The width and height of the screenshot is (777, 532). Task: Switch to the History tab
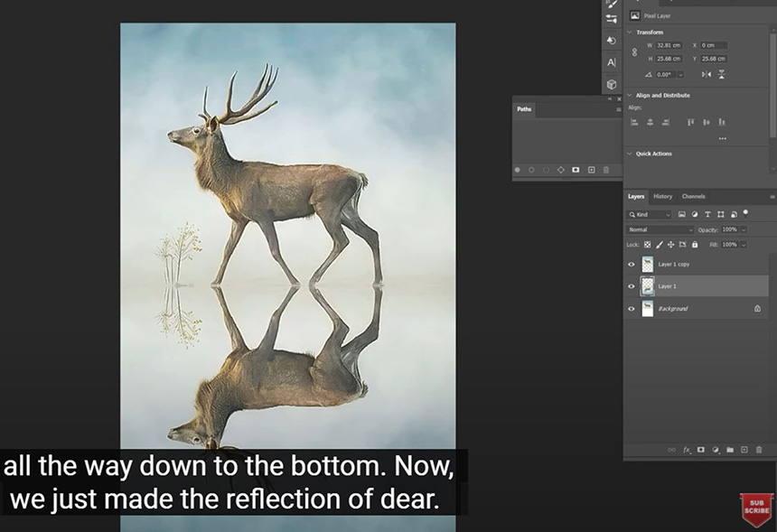[662, 196]
